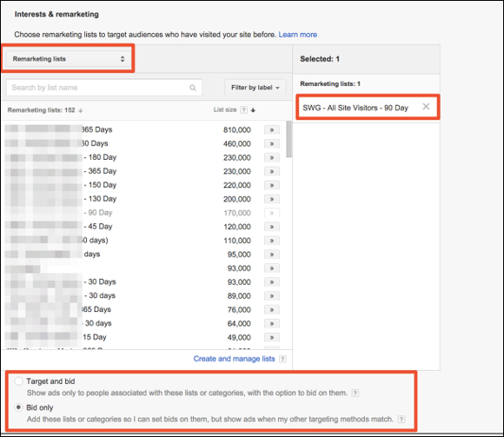This screenshot has width=504, height=437.
Task: Add the 64,000 list via its arrow button
Action: click(x=272, y=323)
